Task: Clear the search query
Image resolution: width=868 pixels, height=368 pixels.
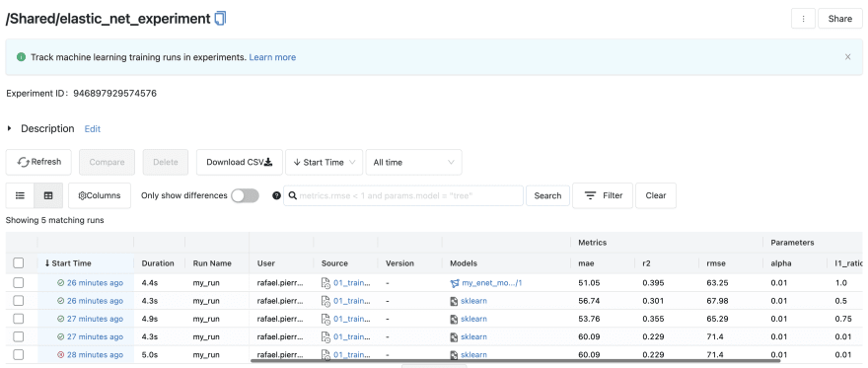Action: click(655, 195)
